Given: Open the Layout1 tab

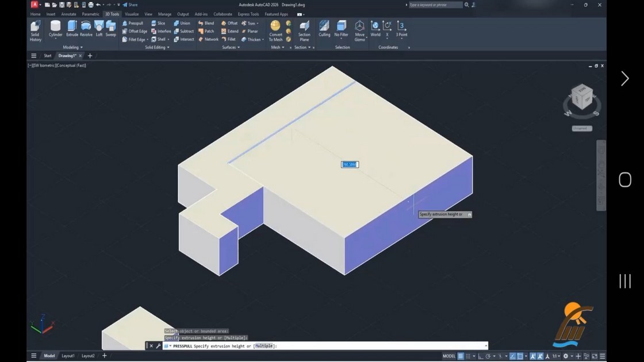Looking at the screenshot, I should (x=68, y=356).
